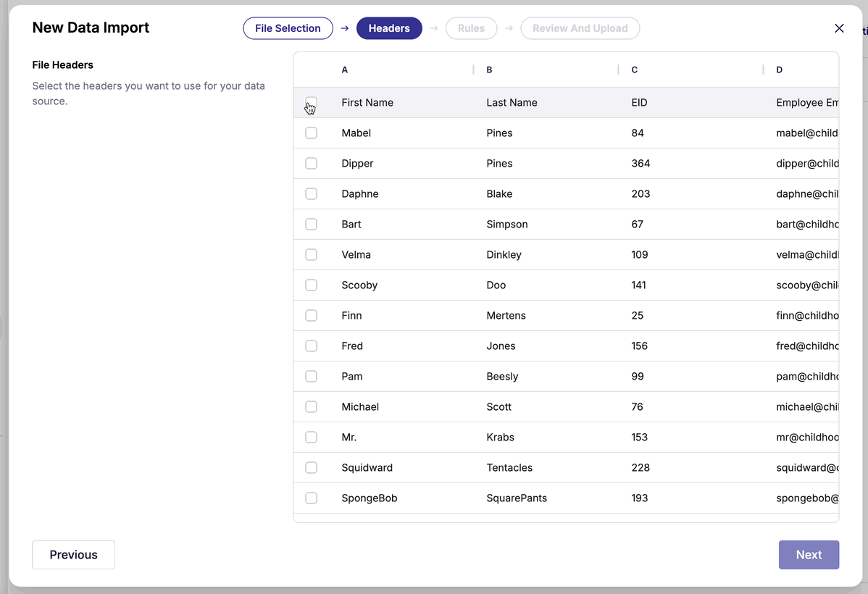Toggle the Squidward Tentacles row checkbox
The height and width of the screenshot is (594, 868).
coord(311,468)
